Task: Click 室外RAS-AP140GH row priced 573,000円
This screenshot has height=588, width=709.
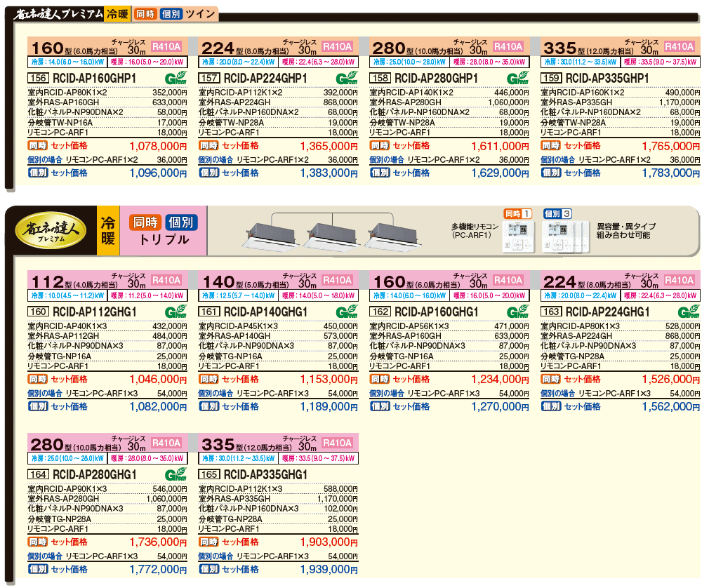Action: click(x=278, y=336)
